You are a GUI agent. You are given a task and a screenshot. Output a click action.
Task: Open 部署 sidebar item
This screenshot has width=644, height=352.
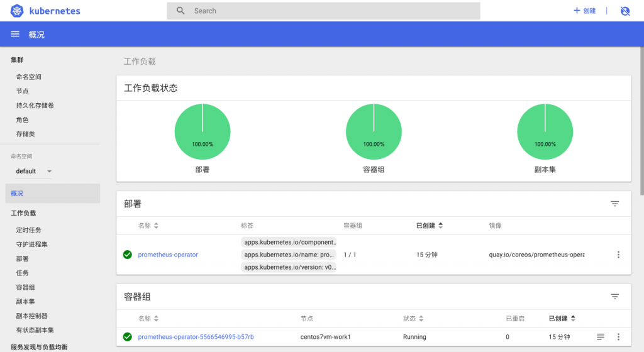pos(22,259)
